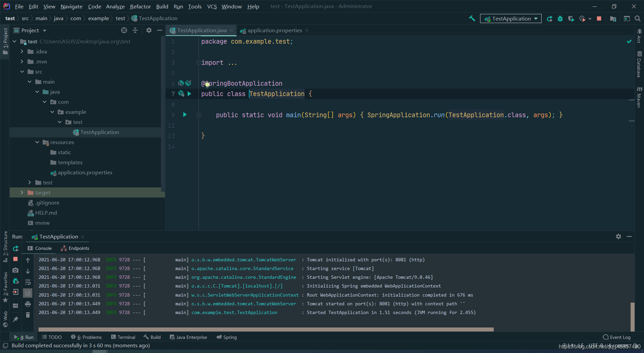644x353 pixels.
Task: Stop the running application
Action: point(599,18)
